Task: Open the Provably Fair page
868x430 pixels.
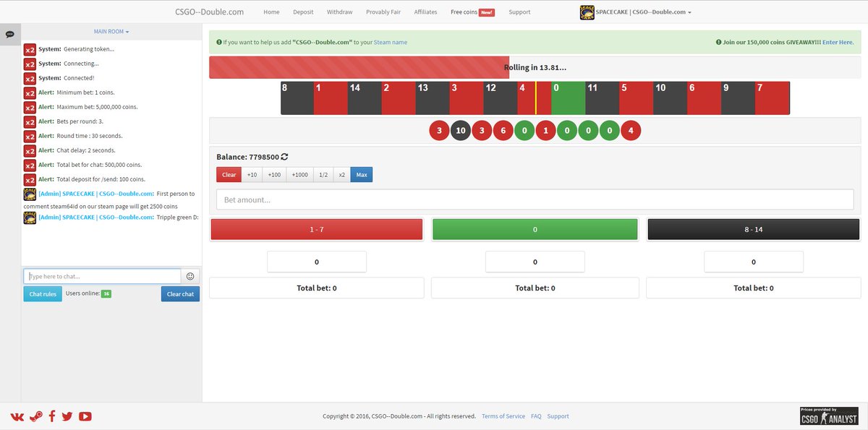Action: click(x=383, y=12)
